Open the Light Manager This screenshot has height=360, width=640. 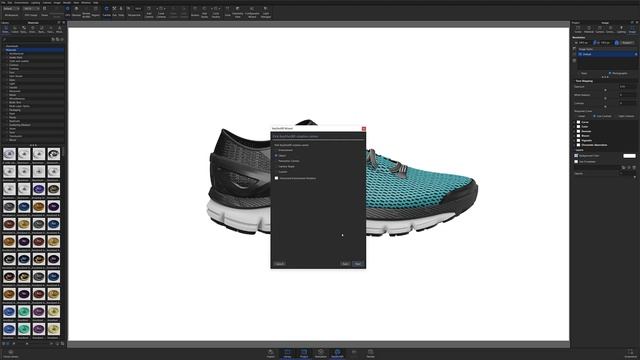pos(266,11)
